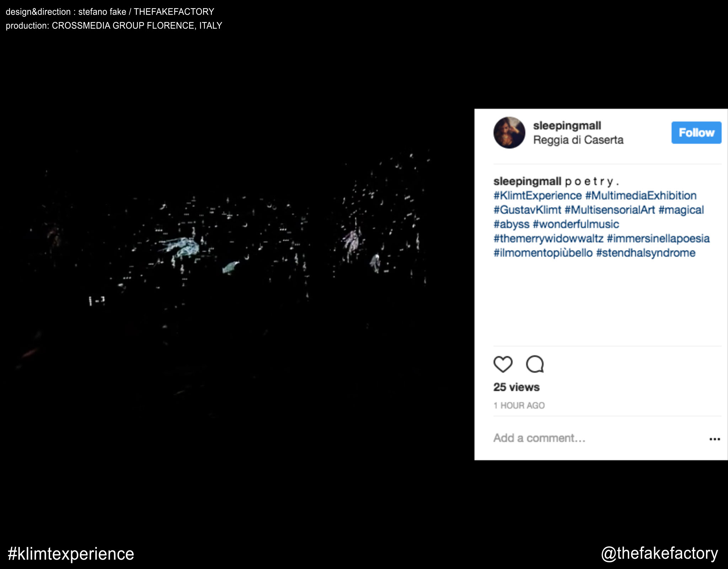Like the post with the heart icon
This screenshot has height=569, width=728.
click(503, 364)
